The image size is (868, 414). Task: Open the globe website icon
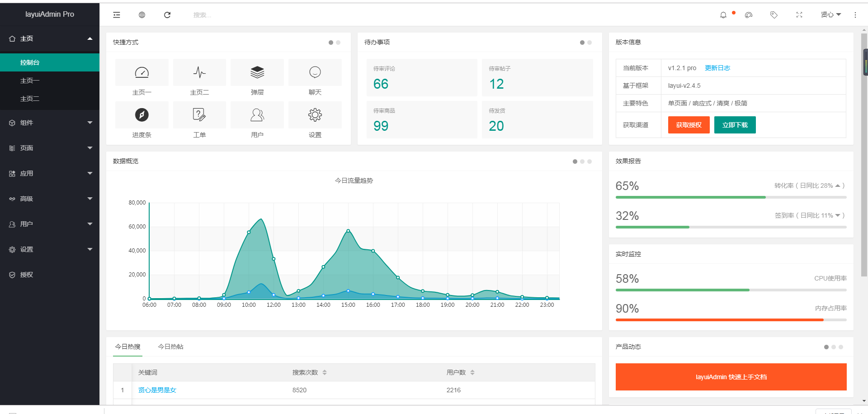142,15
